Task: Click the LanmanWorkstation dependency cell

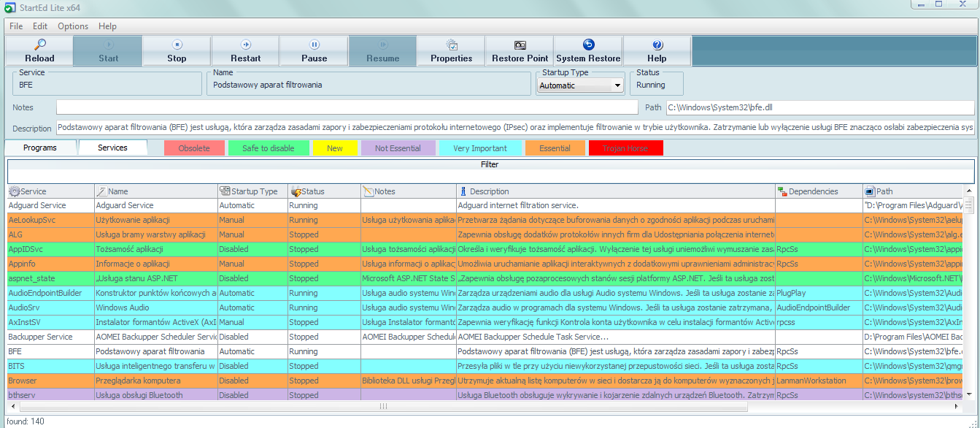Action: point(819,381)
